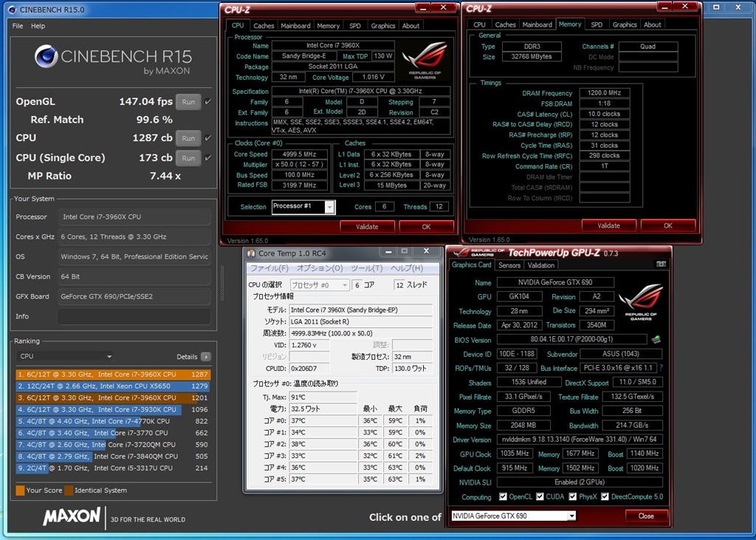Open the ヘルプ(H) menu in Core Temp
The width and height of the screenshot is (756, 540).
[407, 268]
